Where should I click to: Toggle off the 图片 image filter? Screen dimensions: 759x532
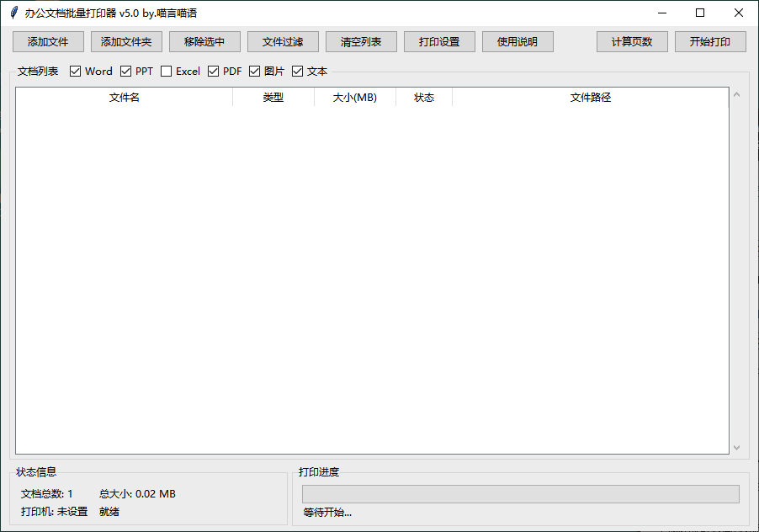(254, 71)
